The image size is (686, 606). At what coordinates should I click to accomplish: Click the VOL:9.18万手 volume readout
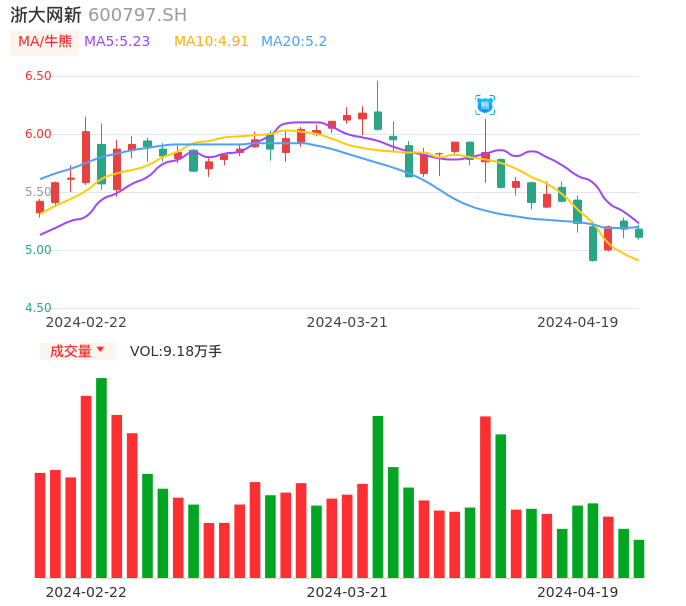(176, 351)
